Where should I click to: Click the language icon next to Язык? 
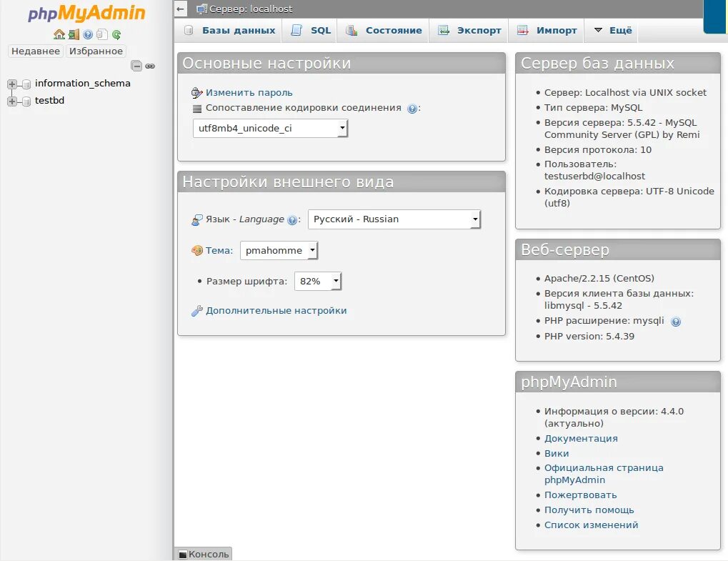point(197,219)
